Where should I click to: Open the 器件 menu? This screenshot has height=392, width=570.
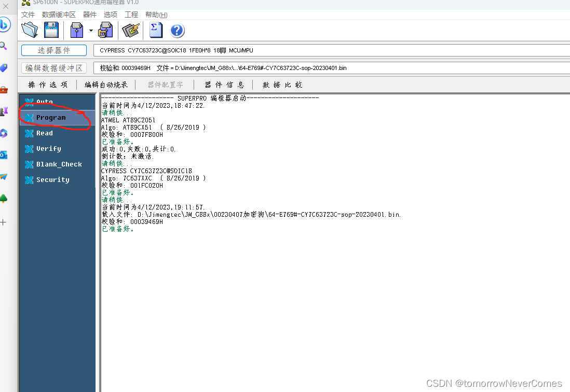click(90, 15)
